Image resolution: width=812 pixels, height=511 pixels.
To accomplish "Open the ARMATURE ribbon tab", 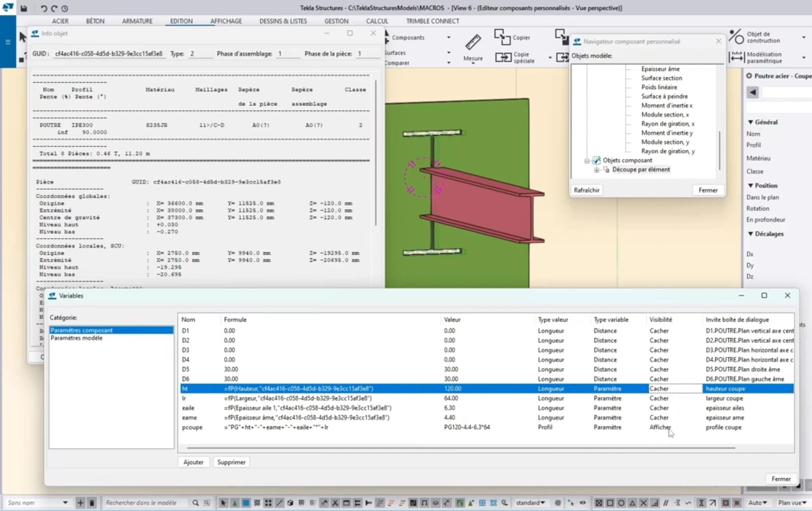I will pos(137,21).
